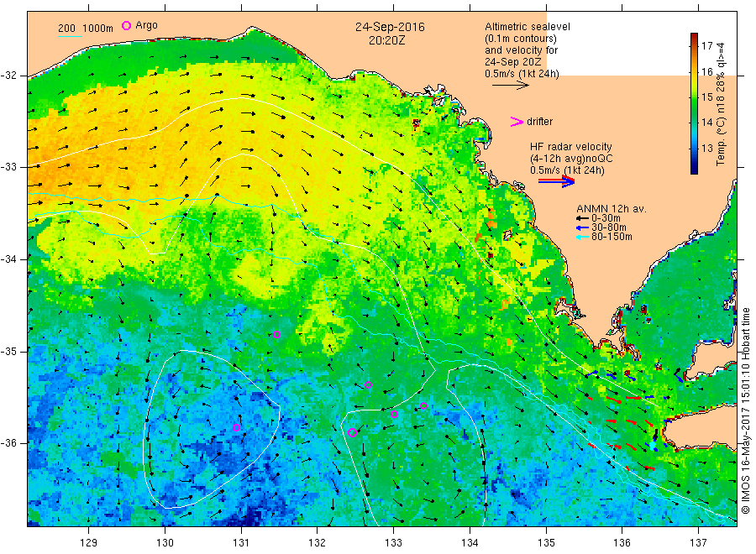Click the temperature color bar at 13
This screenshot has height=554, width=756.
point(695,148)
